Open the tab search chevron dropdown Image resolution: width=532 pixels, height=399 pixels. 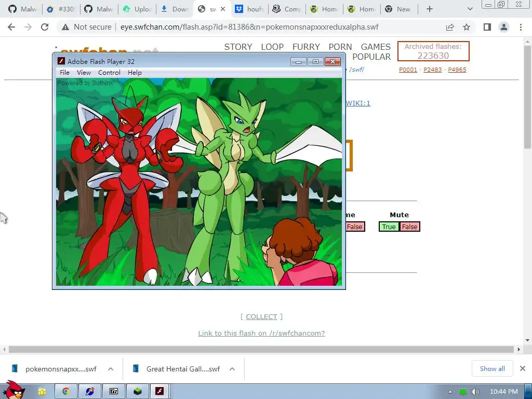[x=470, y=9]
